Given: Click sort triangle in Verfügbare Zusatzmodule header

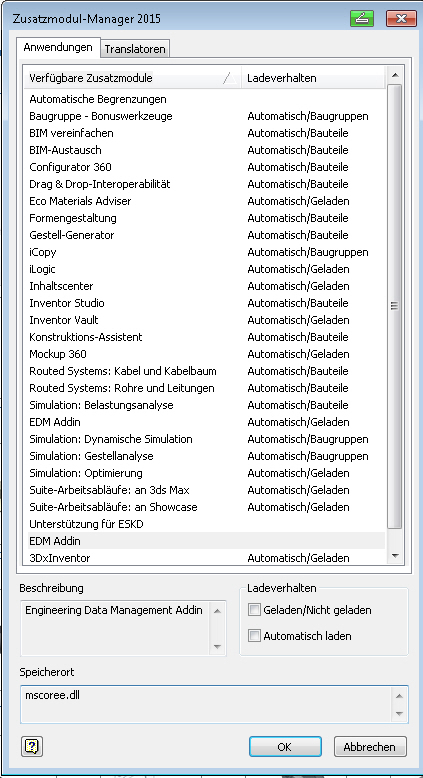Looking at the screenshot, I should pyautogui.click(x=229, y=78).
